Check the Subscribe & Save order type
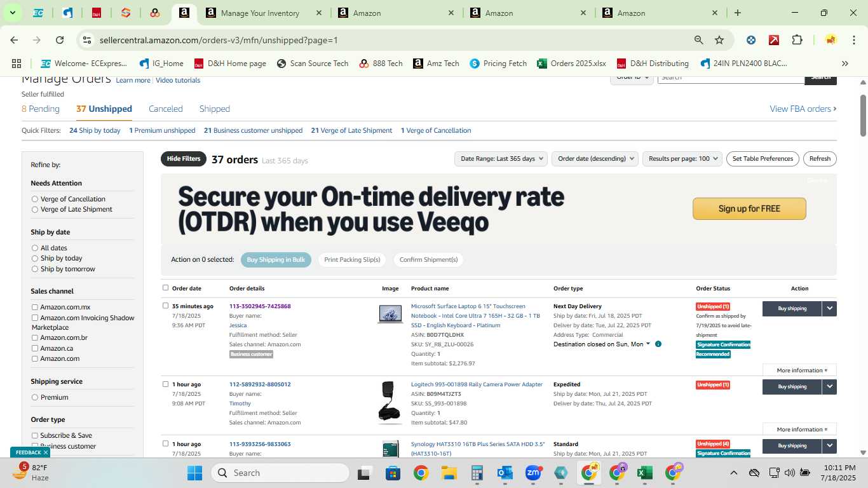Screen dimensions: 868x488 click(35, 435)
